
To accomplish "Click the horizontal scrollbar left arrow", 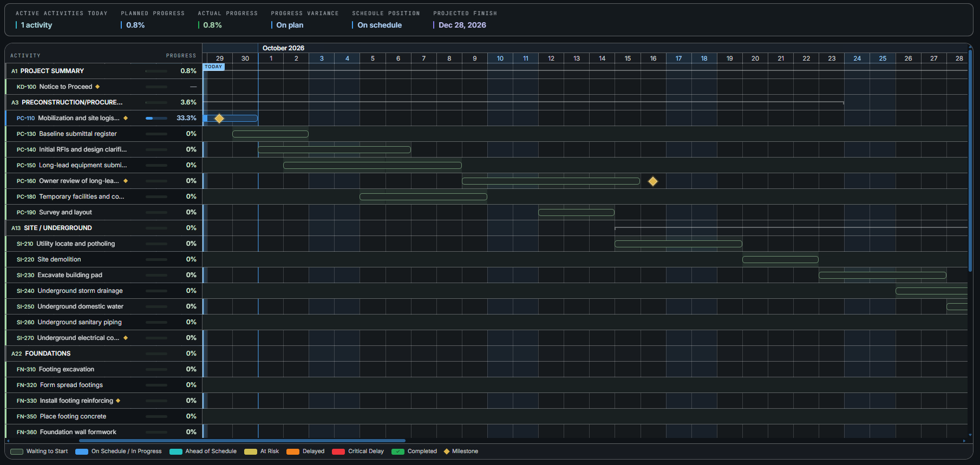I will (x=8, y=441).
